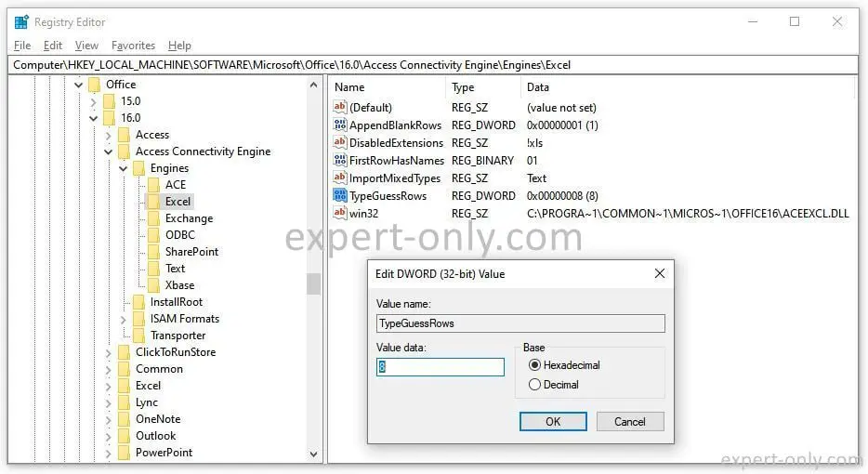
Task: Click the Value data input field
Action: pos(441,366)
